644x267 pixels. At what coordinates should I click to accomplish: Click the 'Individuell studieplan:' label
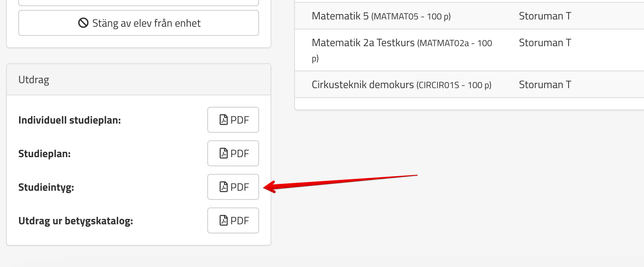pos(69,120)
